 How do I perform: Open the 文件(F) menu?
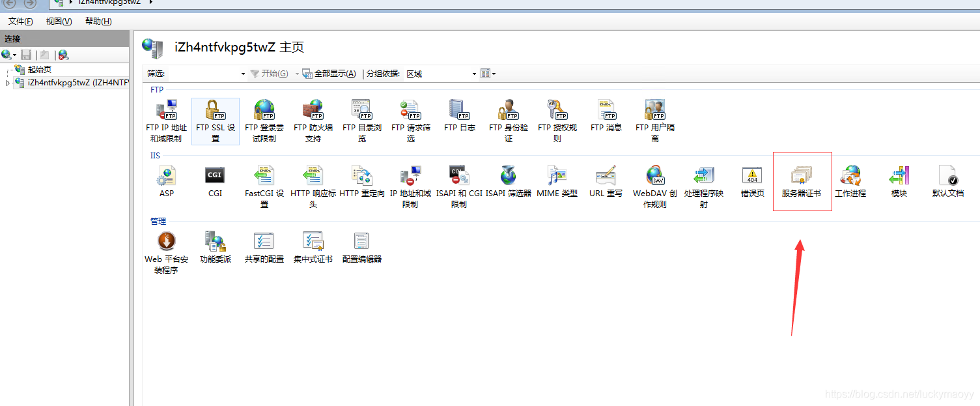pos(21,22)
